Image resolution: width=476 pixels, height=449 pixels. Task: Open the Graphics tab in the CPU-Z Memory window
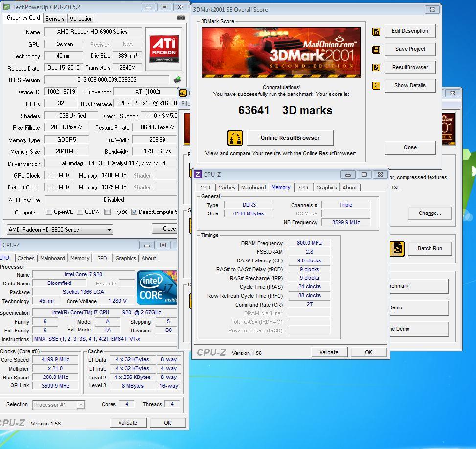327,188
